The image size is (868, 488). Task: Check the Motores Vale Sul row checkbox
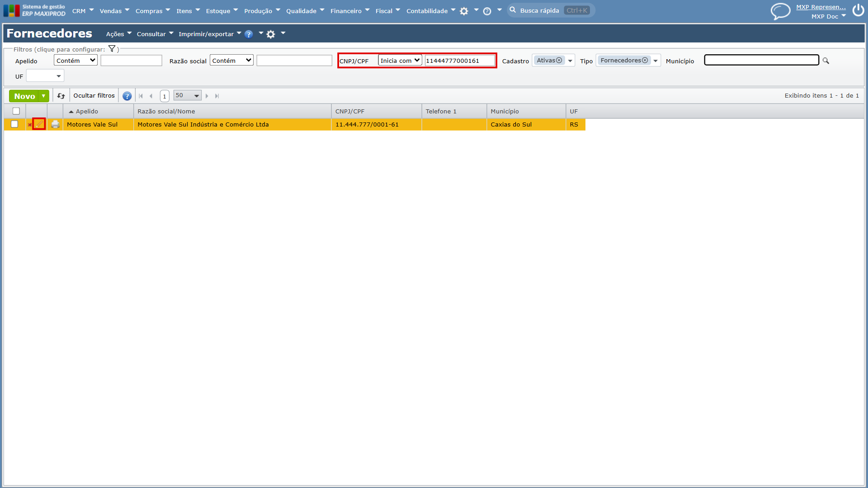coord(14,124)
